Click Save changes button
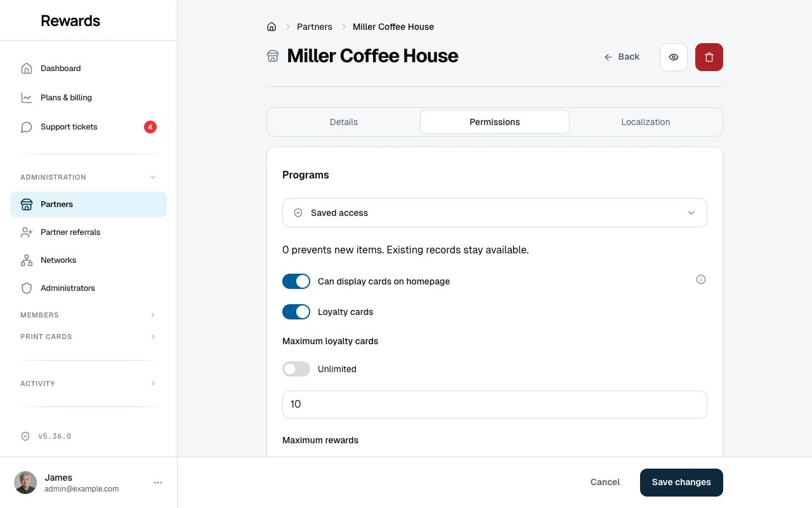 681,483
